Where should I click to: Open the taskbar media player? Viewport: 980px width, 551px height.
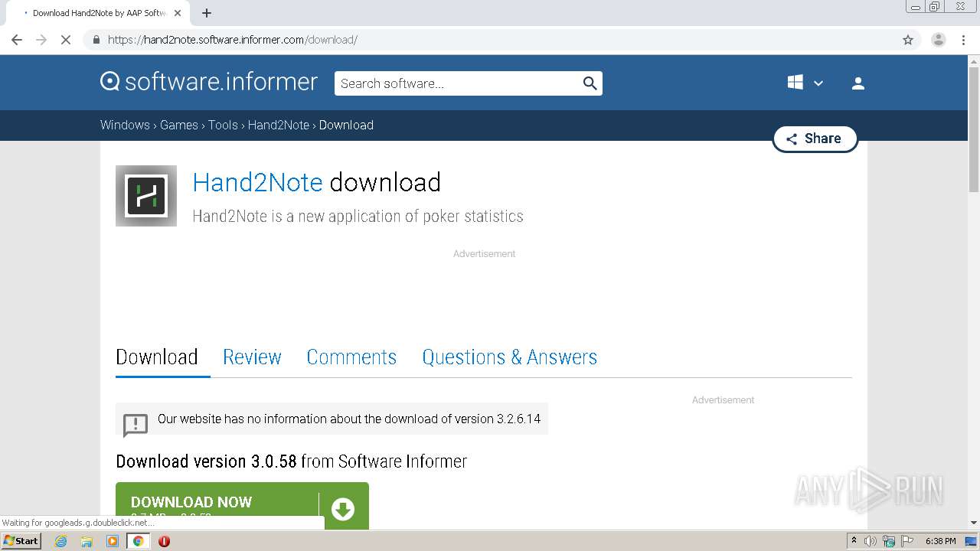pyautogui.click(x=113, y=541)
